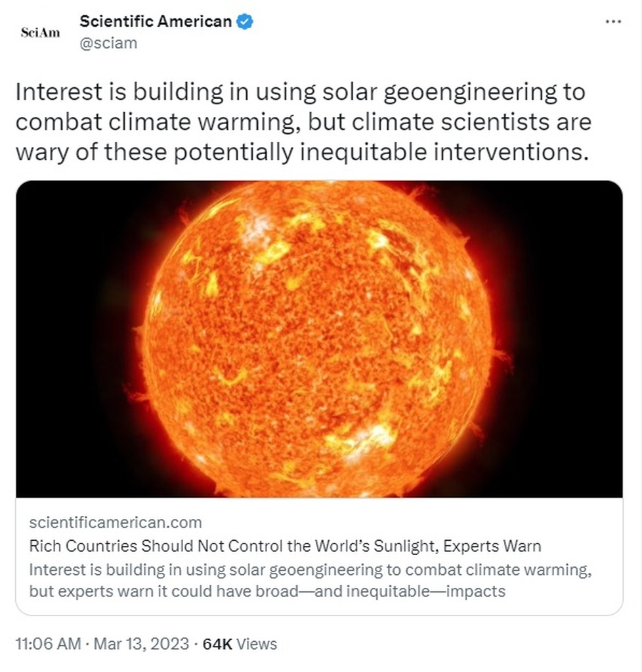Image resolution: width=642 pixels, height=672 pixels.
Task: Click the blue verified badge checkmark
Action: coord(245,22)
